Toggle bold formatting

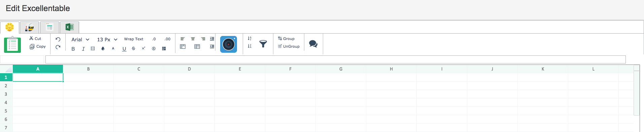click(x=73, y=49)
